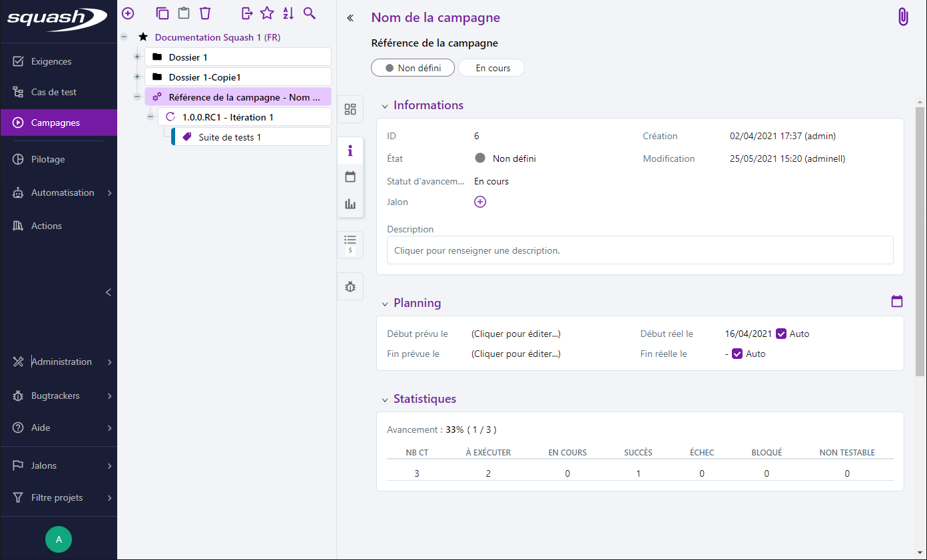The height and width of the screenshot is (560, 927).
Task: Collapse the Informations section
Action: point(385,106)
